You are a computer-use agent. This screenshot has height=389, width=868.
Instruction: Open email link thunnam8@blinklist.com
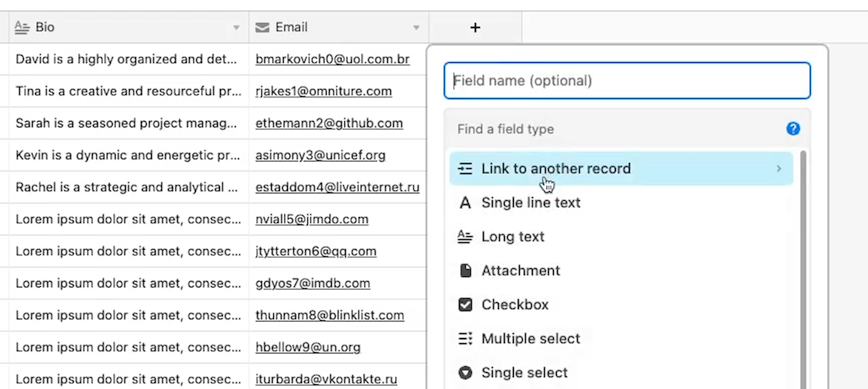click(330, 316)
